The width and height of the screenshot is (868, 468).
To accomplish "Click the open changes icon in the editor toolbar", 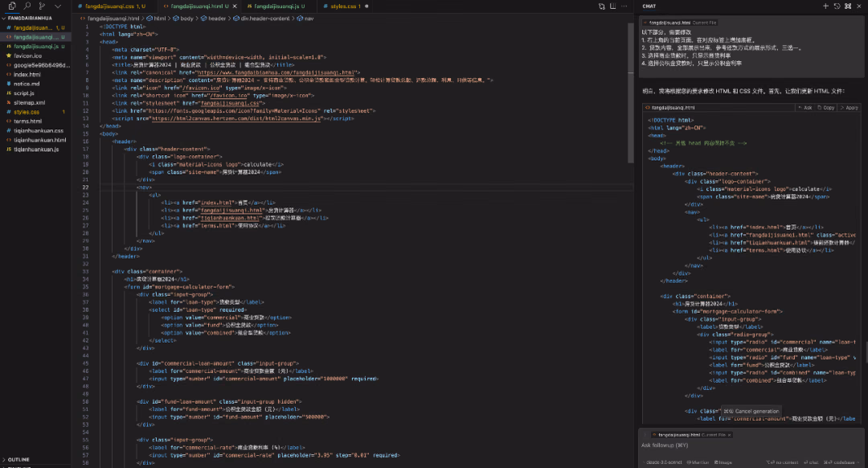I will click(x=602, y=6).
